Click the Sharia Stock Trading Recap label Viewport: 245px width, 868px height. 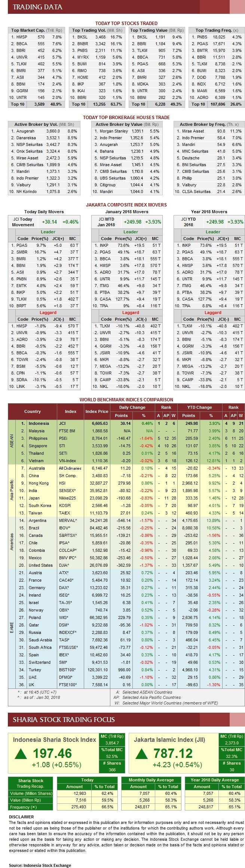(x=31, y=783)
